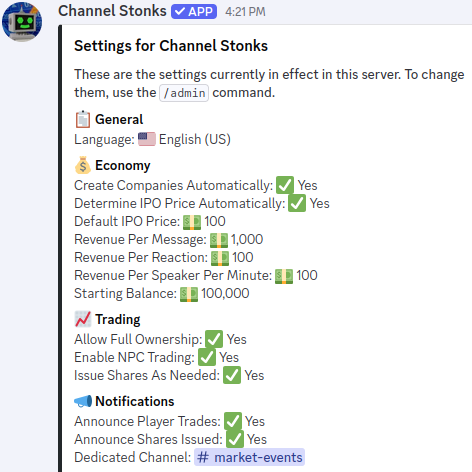Viewport: 472px width, 472px height.
Task: Open the #market-events channel link
Action: pyautogui.click(x=249, y=457)
